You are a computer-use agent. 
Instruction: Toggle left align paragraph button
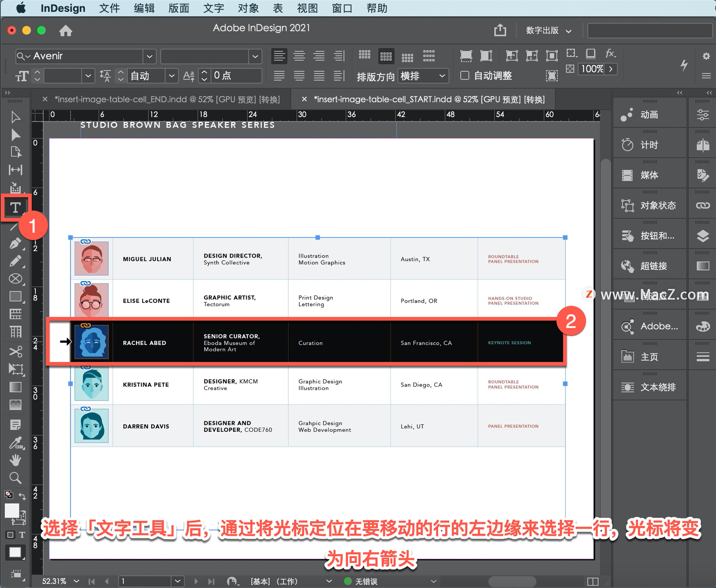(279, 56)
